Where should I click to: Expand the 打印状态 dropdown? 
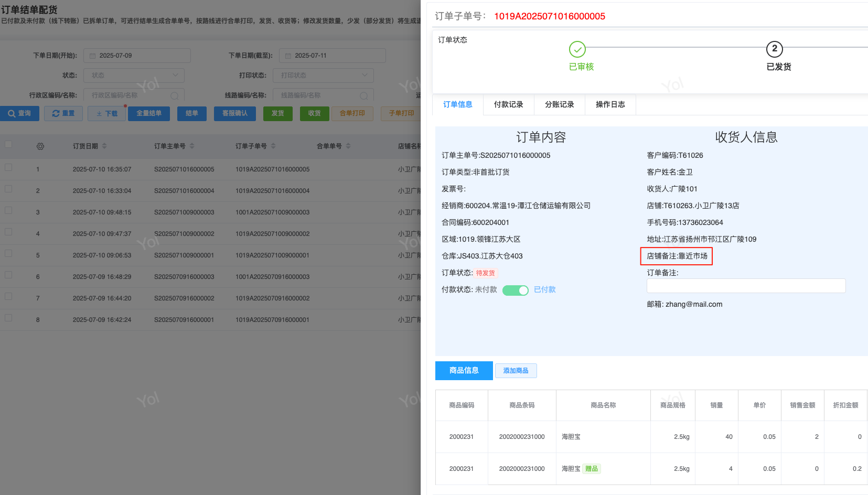pos(323,76)
